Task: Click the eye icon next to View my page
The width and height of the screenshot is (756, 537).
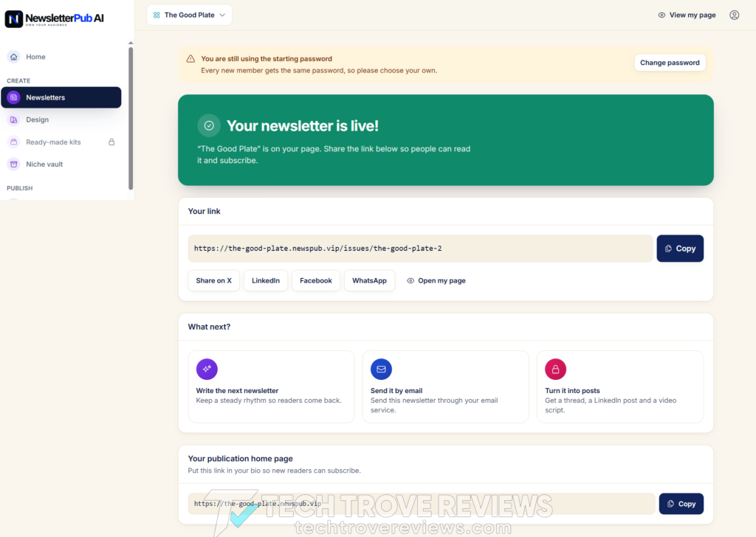Action: [x=662, y=15]
